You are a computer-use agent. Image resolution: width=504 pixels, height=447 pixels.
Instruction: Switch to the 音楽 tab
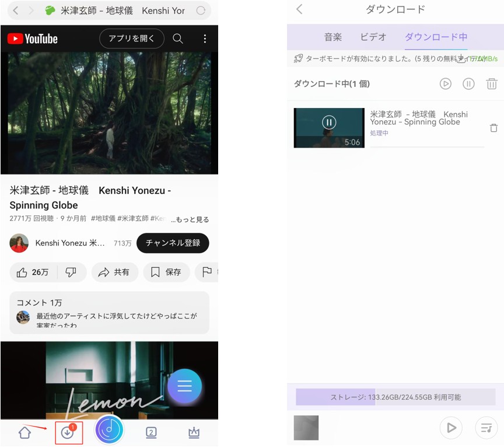[x=332, y=37]
